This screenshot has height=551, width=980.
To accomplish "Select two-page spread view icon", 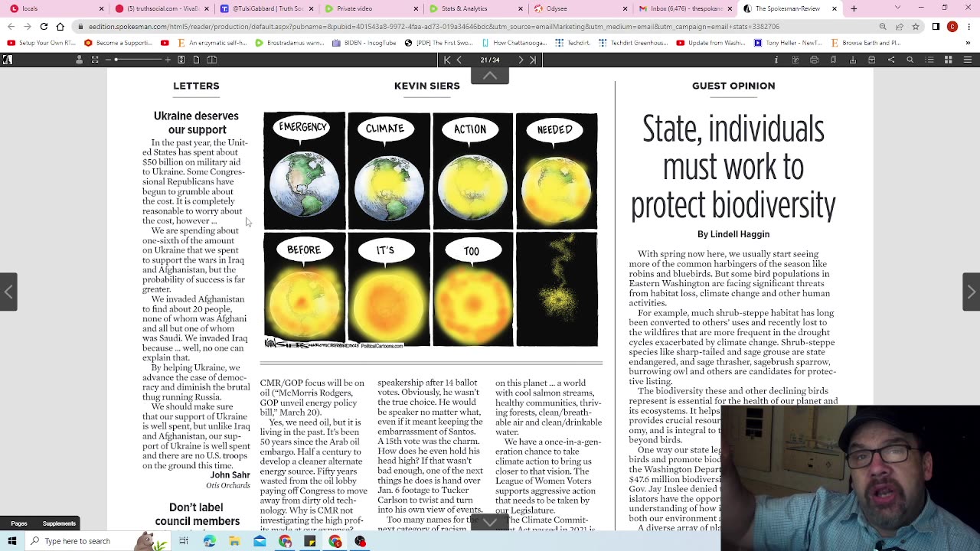I will [212, 60].
